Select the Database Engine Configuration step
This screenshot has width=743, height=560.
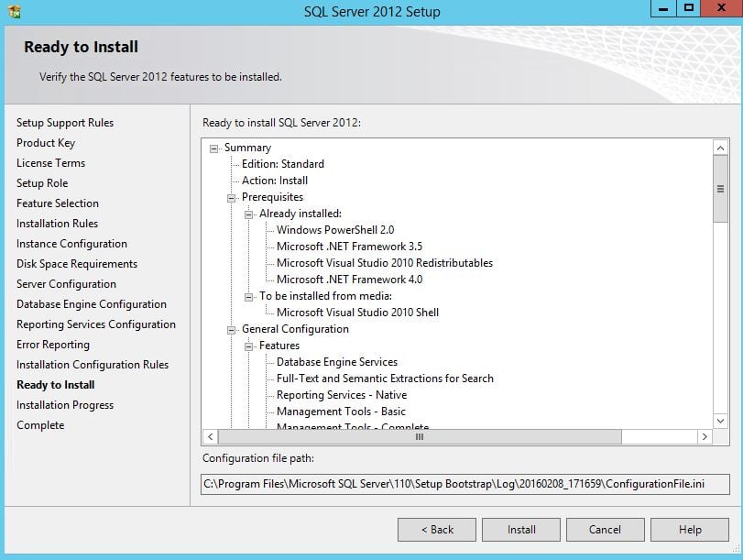92,304
